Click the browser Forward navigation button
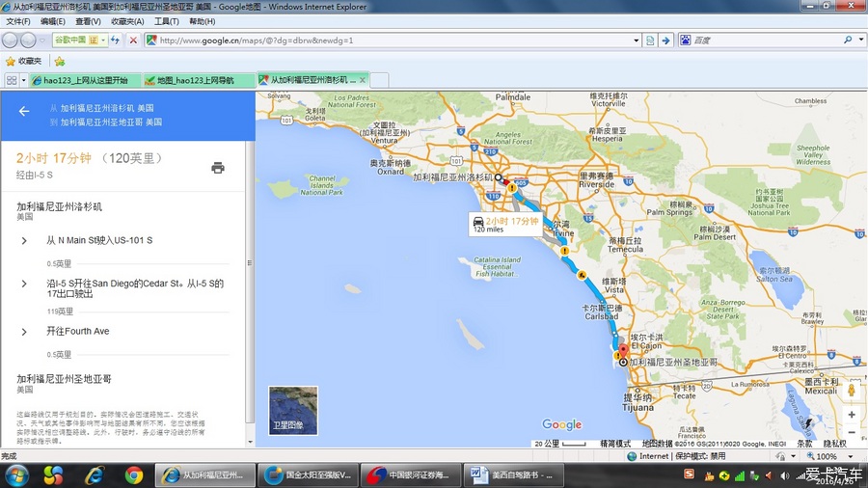Screen dimensions: 868x488 coord(28,41)
